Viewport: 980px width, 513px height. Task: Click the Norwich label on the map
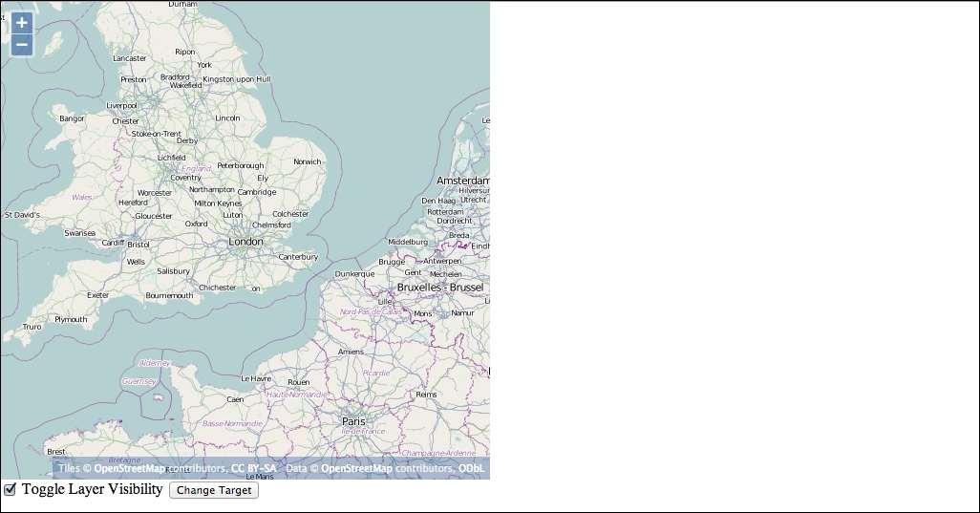point(308,161)
